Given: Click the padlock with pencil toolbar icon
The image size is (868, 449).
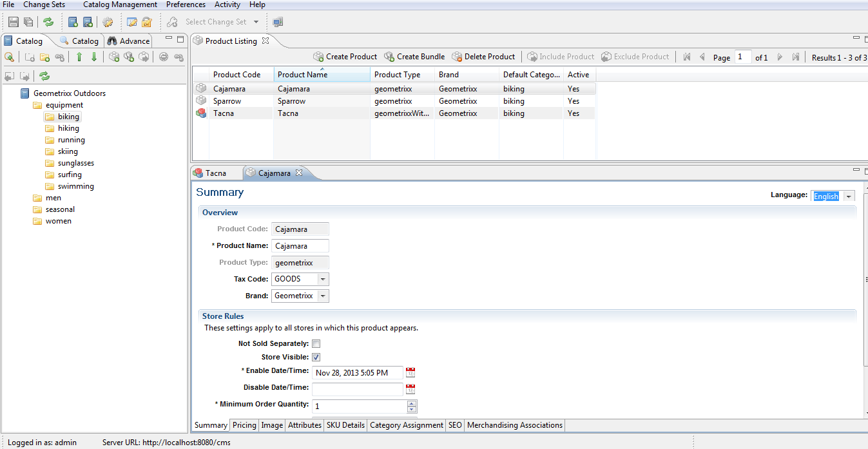Looking at the screenshot, I should click(x=147, y=22).
